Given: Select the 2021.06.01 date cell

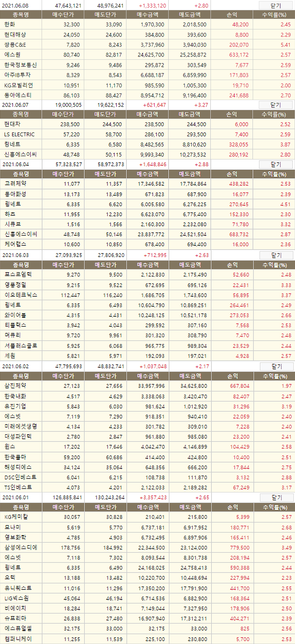Looking at the screenshot, I should [x=15, y=498].
